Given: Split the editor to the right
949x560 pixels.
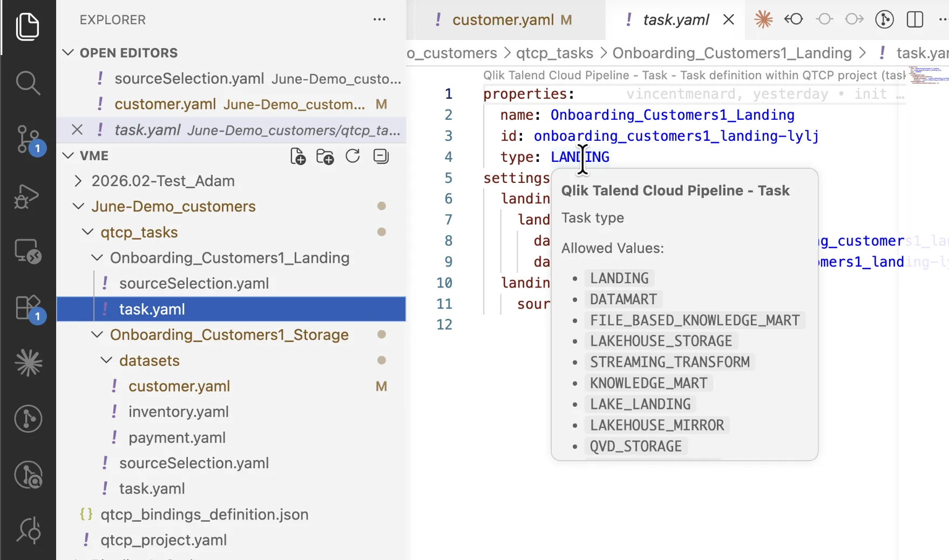Looking at the screenshot, I should tap(915, 19).
